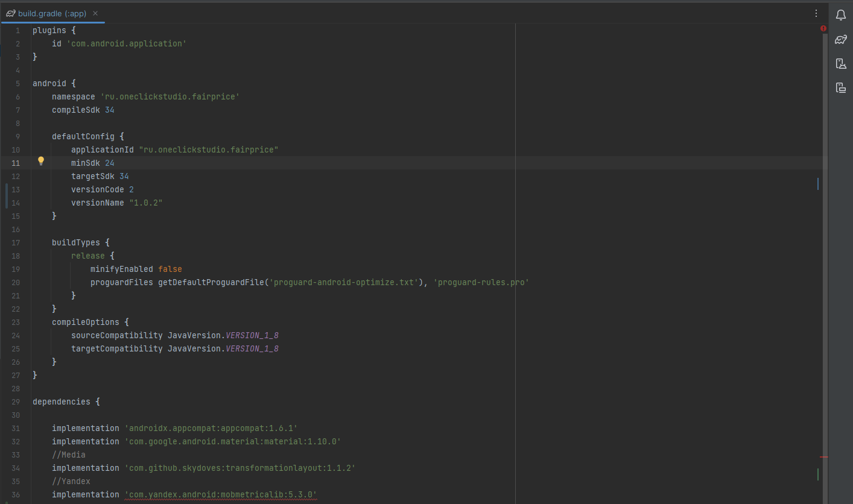Place cursor on minSdk value 24

pyautogui.click(x=110, y=163)
